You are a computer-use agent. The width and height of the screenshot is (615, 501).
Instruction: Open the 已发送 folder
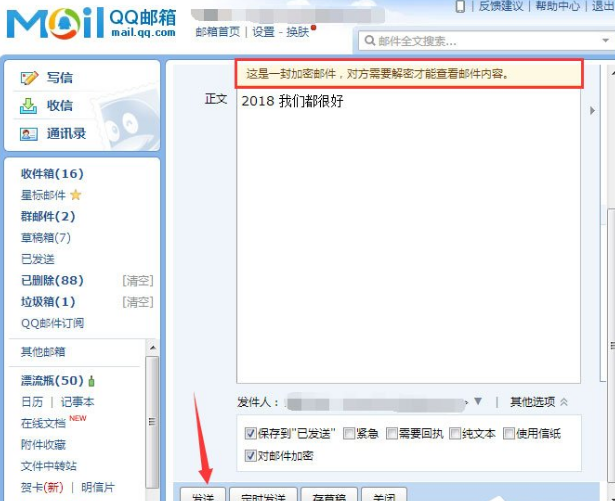point(38,259)
